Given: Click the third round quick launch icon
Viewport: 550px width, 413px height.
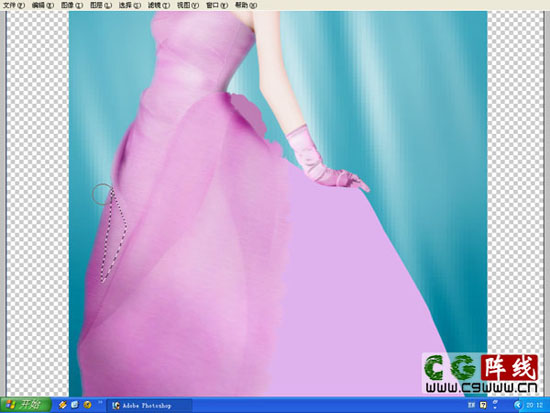Looking at the screenshot, I should click(87, 405).
